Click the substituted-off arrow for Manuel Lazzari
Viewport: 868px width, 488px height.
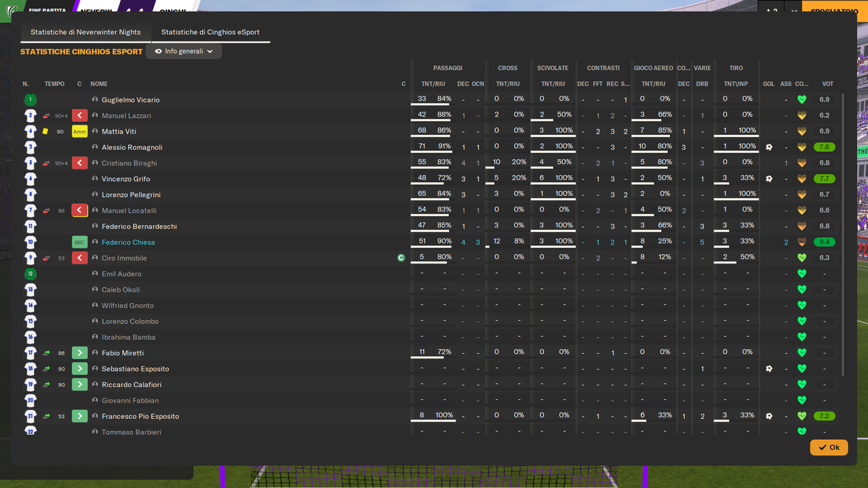pos(79,116)
